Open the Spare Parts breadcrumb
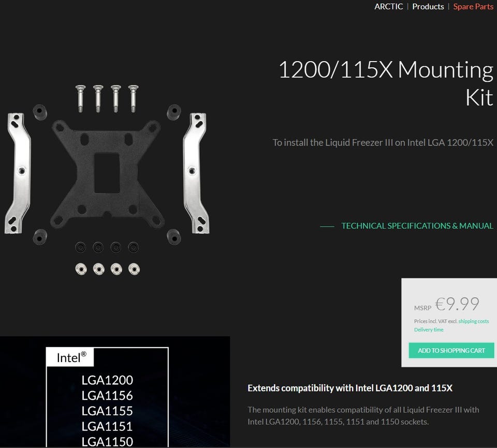497x448 pixels. click(473, 6)
